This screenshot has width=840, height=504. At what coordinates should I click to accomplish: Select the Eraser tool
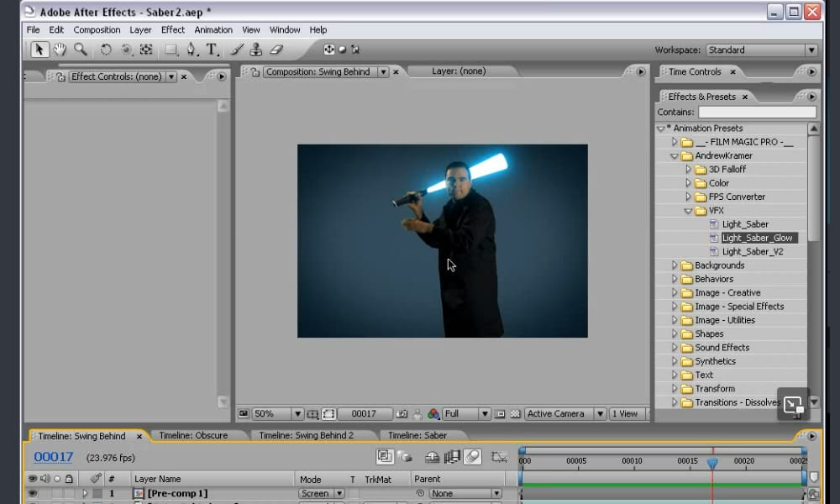coord(275,50)
